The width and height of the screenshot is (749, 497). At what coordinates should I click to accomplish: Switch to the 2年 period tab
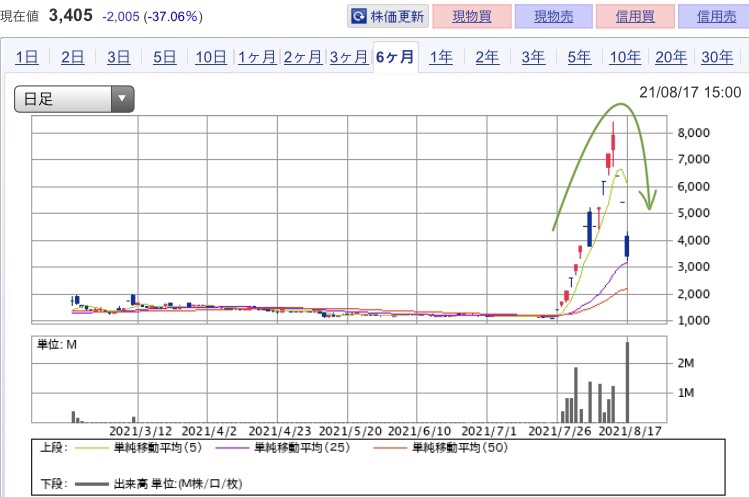click(x=487, y=57)
